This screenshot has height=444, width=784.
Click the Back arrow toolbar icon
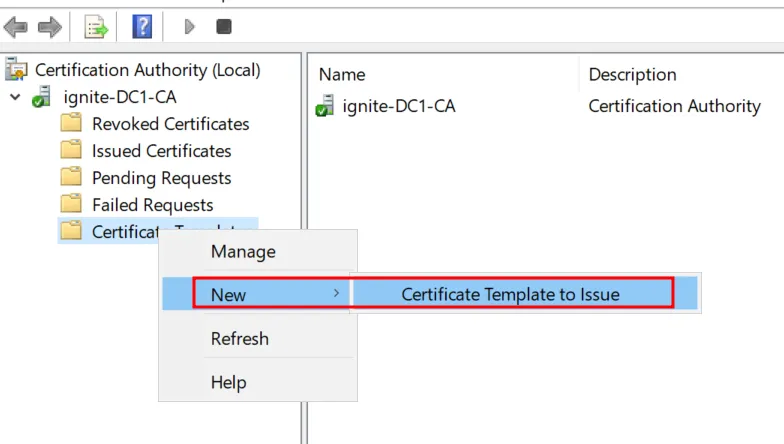coord(16,27)
